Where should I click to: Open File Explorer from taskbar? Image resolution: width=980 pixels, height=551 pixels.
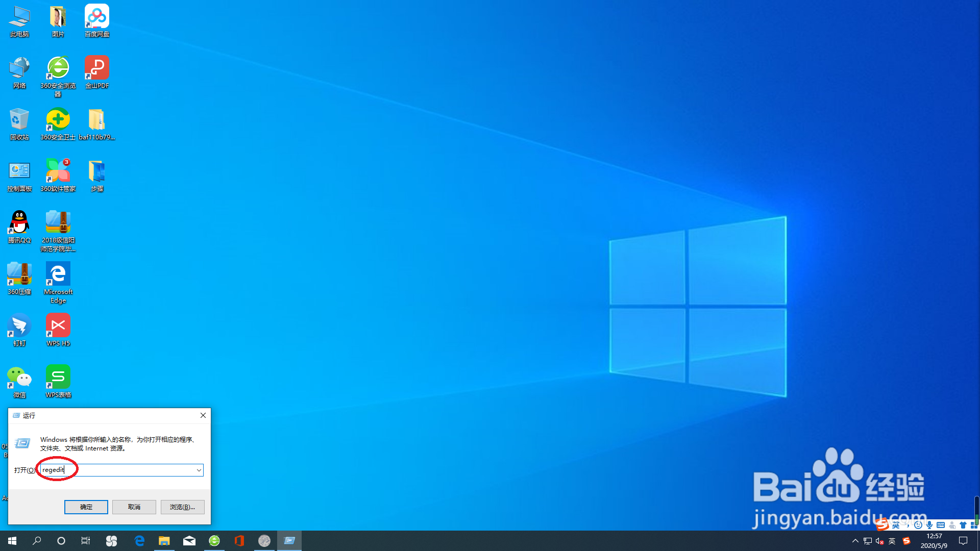coord(164,541)
